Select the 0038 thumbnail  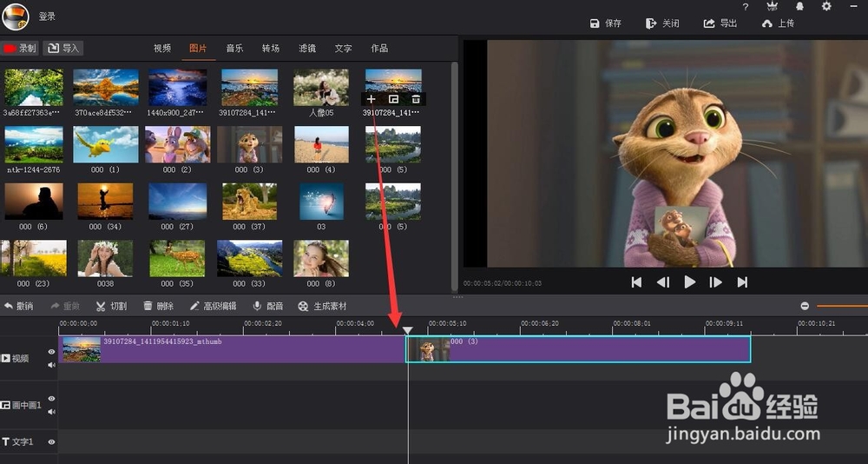tap(105, 258)
